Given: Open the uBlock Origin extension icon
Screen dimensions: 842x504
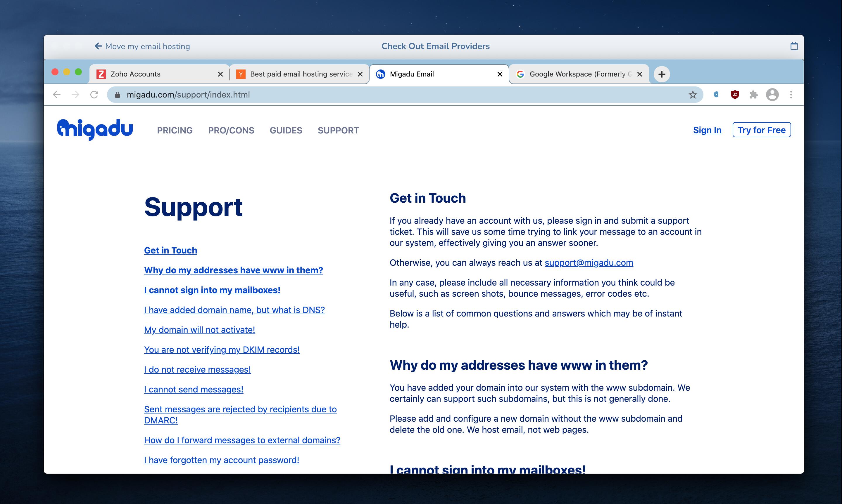Looking at the screenshot, I should coord(735,95).
